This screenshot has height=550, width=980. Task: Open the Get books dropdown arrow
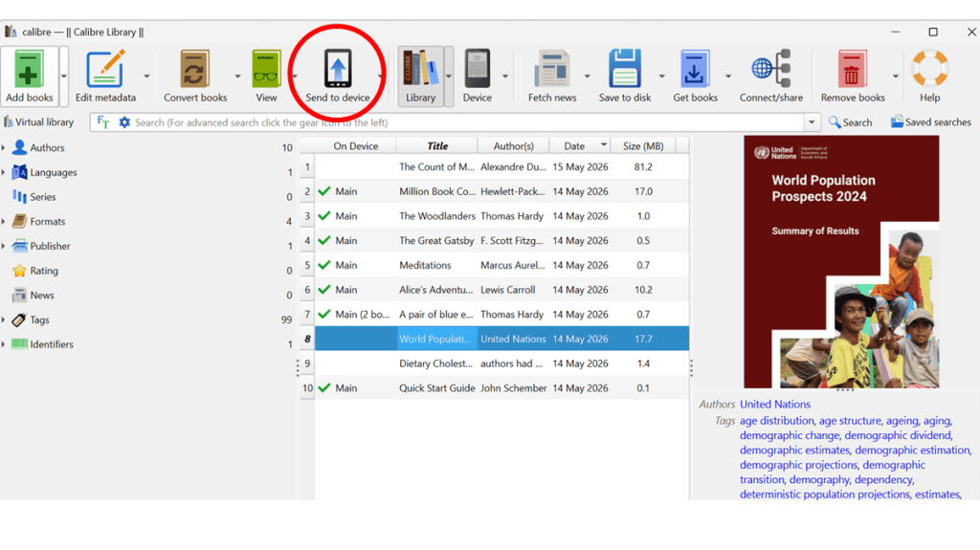point(728,77)
